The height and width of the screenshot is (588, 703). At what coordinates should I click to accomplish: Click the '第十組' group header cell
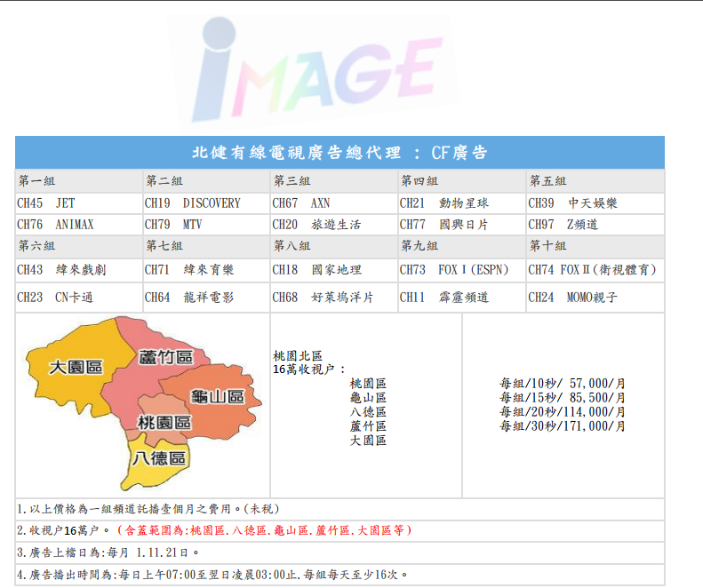click(x=595, y=246)
